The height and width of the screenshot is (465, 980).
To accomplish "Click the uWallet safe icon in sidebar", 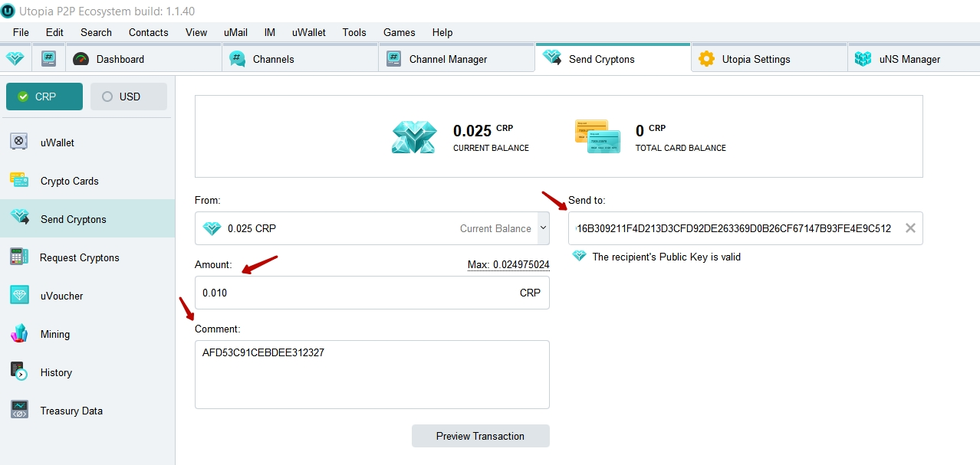I will 19,142.
